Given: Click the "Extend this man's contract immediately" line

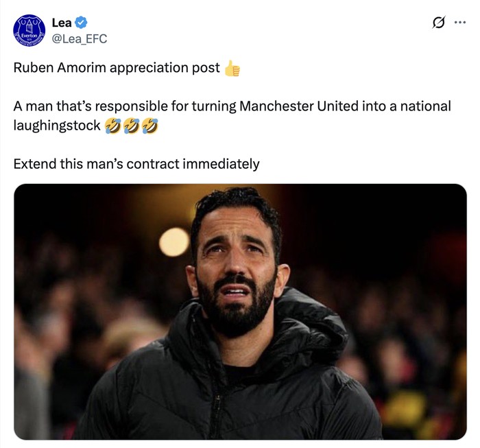Looking at the screenshot, I should coord(136,164).
